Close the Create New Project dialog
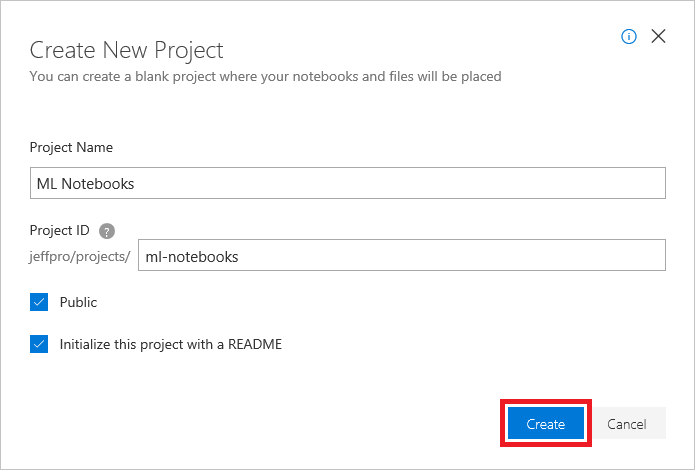 [658, 37]
